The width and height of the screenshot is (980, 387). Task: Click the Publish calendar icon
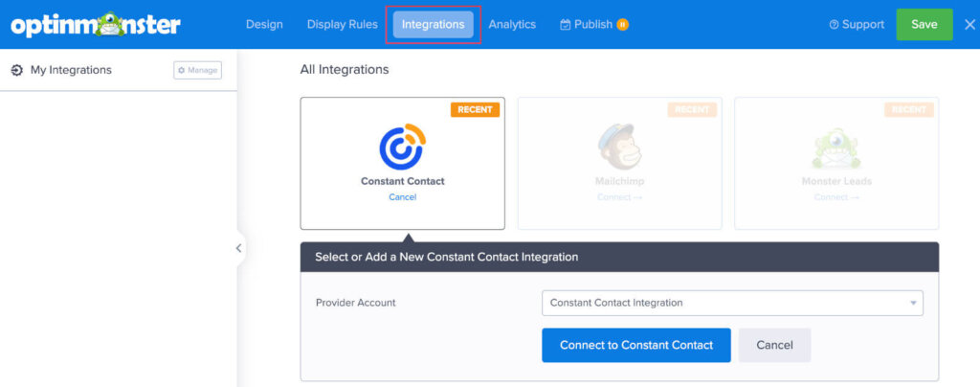tap(565, 24)
